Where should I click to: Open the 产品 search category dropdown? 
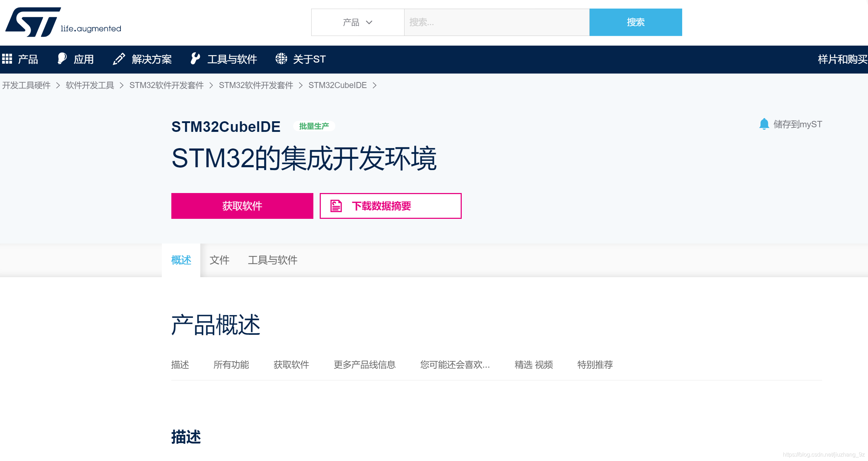coord(358,22)
